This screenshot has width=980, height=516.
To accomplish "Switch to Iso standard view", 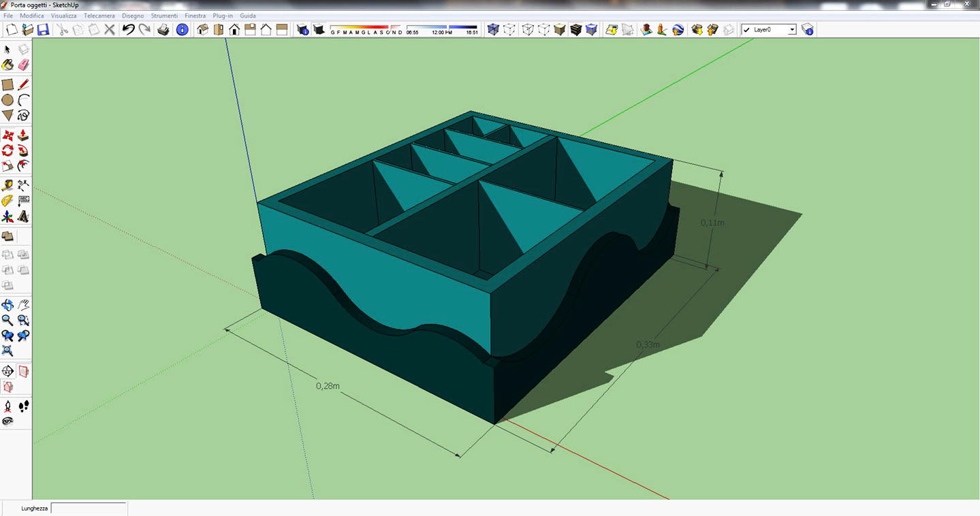I will (202, 29).
